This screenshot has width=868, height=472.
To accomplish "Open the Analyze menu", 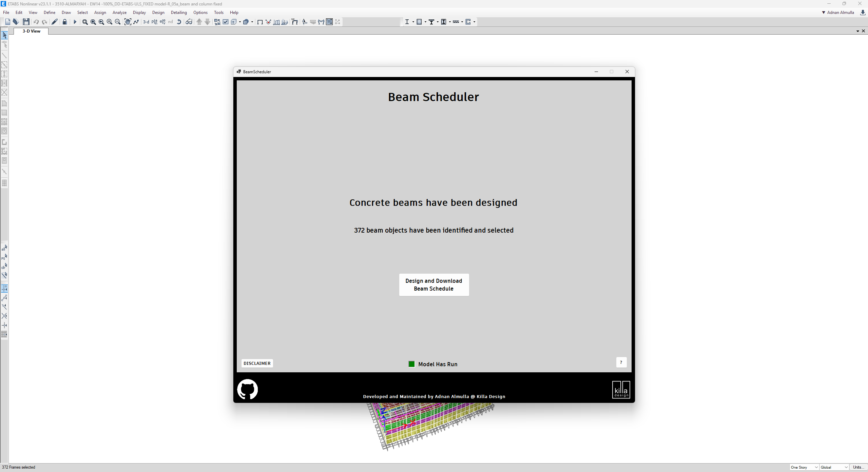I will tap(119, 13).
